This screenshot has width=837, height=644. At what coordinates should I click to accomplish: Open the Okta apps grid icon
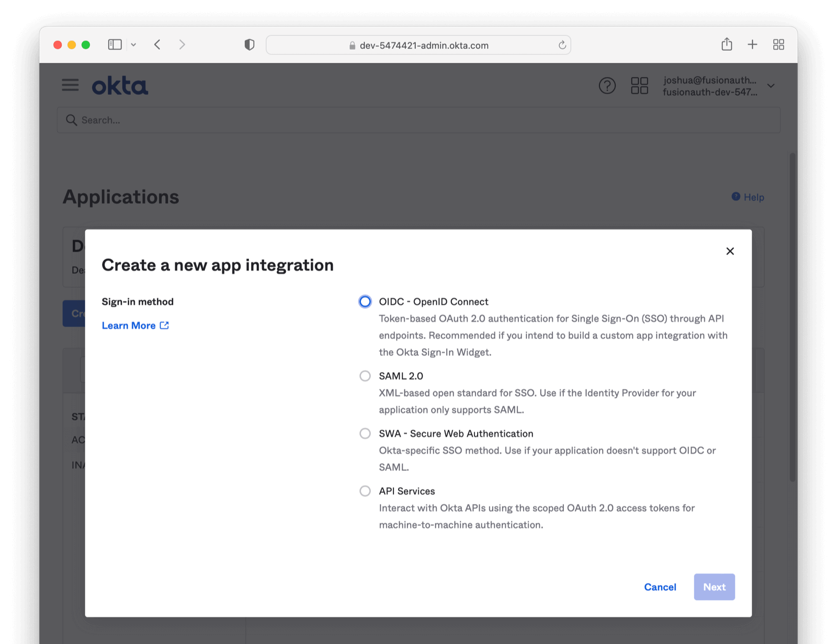click(639, 86)
